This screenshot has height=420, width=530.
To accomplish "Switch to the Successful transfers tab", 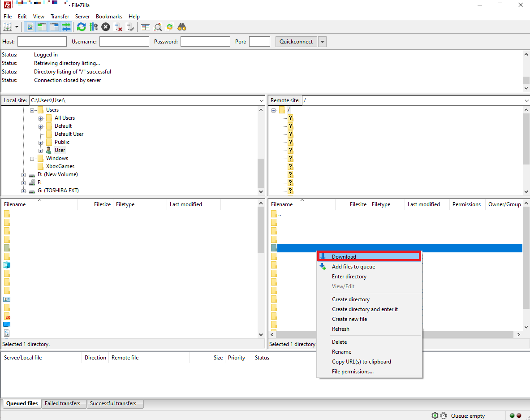I will pos(113,403).
